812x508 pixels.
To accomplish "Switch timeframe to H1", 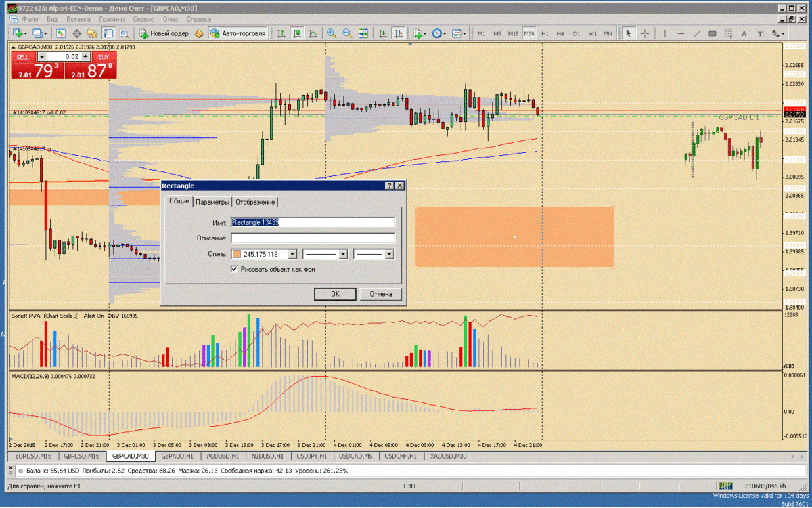I will [x=544, y=33].
